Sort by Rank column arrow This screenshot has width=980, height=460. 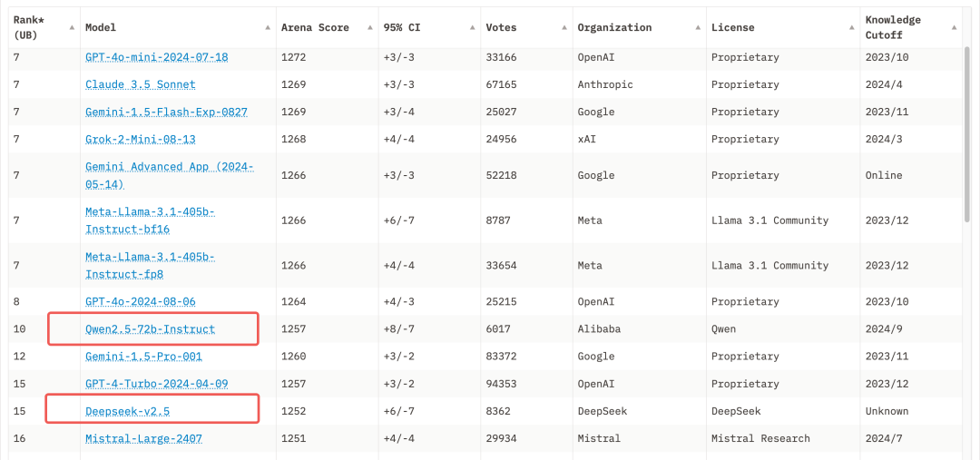pyautogui.click(x=72, y=27)
